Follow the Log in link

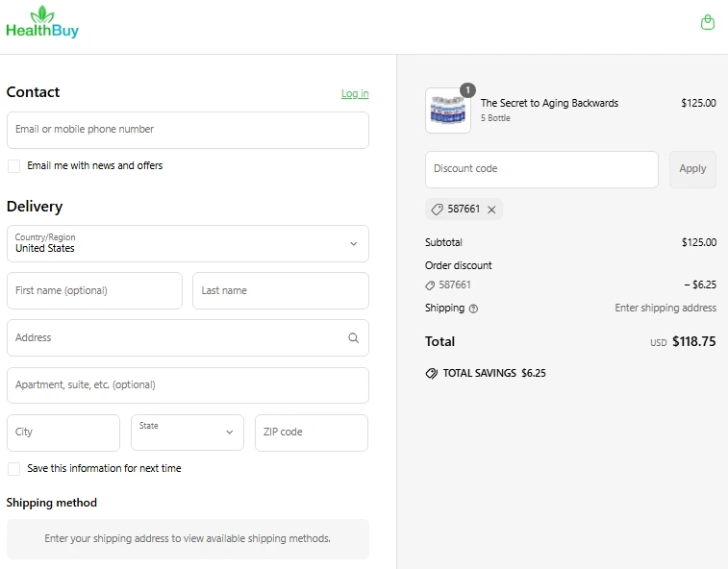tap(355, 93)
